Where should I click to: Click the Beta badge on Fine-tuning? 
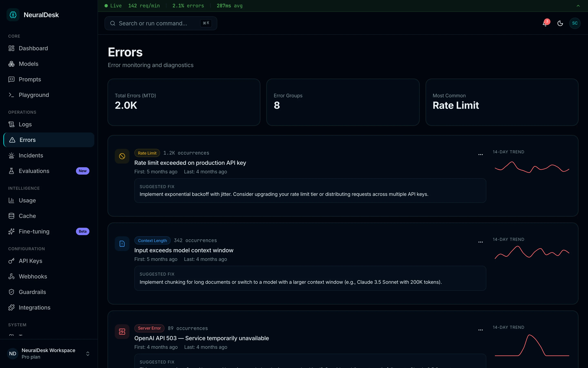pos(83,231)
